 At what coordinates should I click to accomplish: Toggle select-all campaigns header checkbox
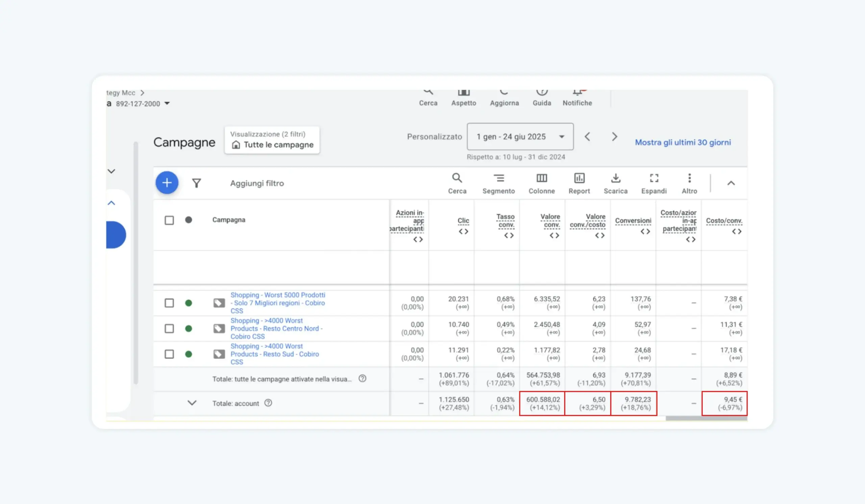tap(169, 220)
